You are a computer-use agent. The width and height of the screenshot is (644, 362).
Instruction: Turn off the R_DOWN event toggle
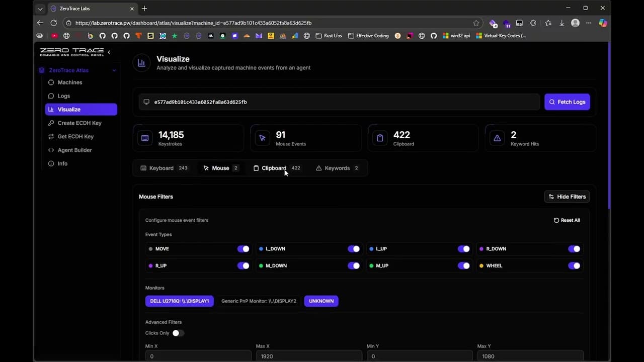(x=574, y=249)
